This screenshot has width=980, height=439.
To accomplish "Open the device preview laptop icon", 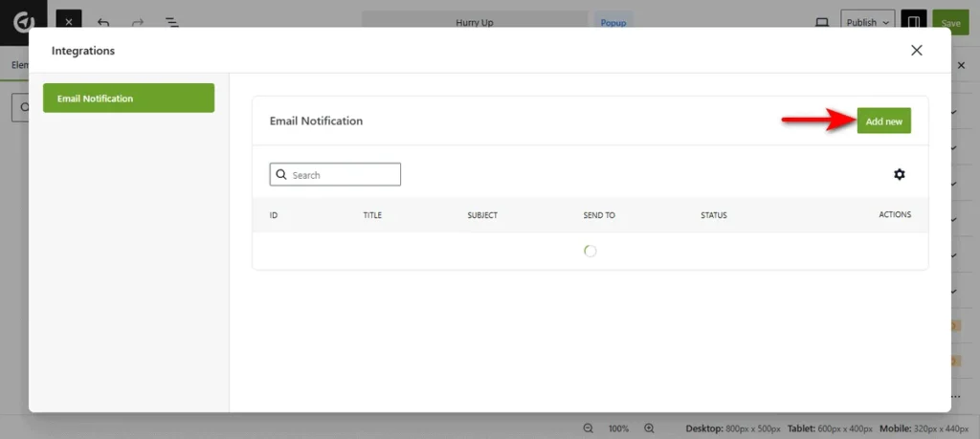I will 820,22.
